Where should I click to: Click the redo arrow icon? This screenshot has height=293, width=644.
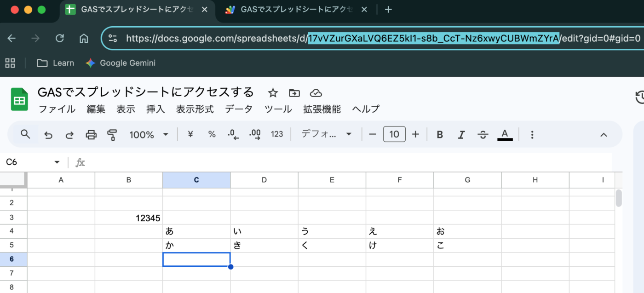pos(69,135)
